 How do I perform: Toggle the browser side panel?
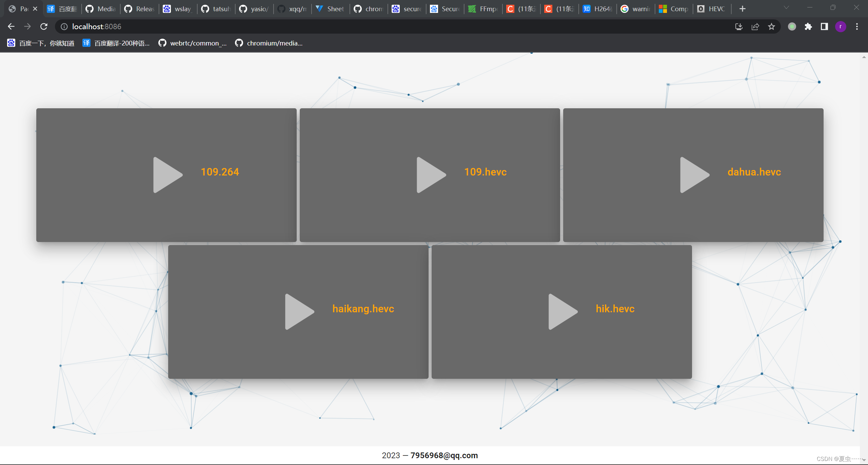pyautogui.click(x=824, y=26)
